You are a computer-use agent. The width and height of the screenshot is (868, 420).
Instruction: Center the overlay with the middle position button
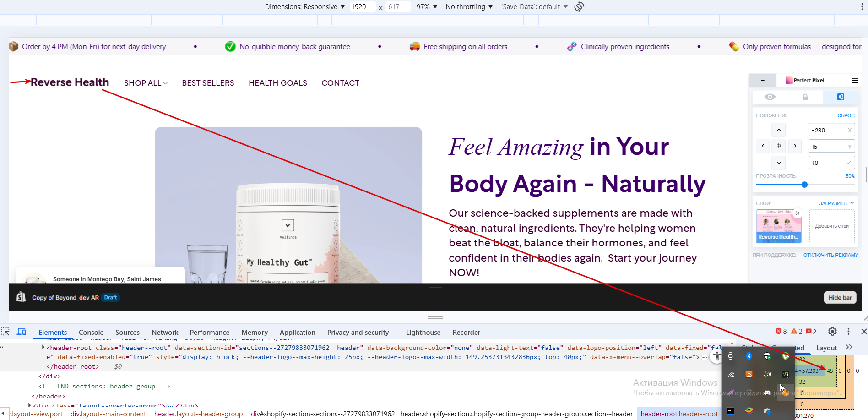779,146
